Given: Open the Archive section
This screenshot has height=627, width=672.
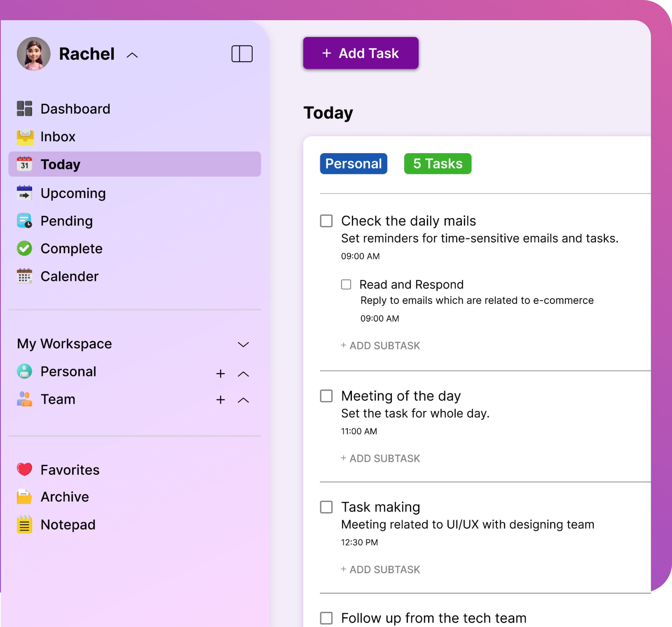Looking at the screenshot, I should click(x=65, y=497).
